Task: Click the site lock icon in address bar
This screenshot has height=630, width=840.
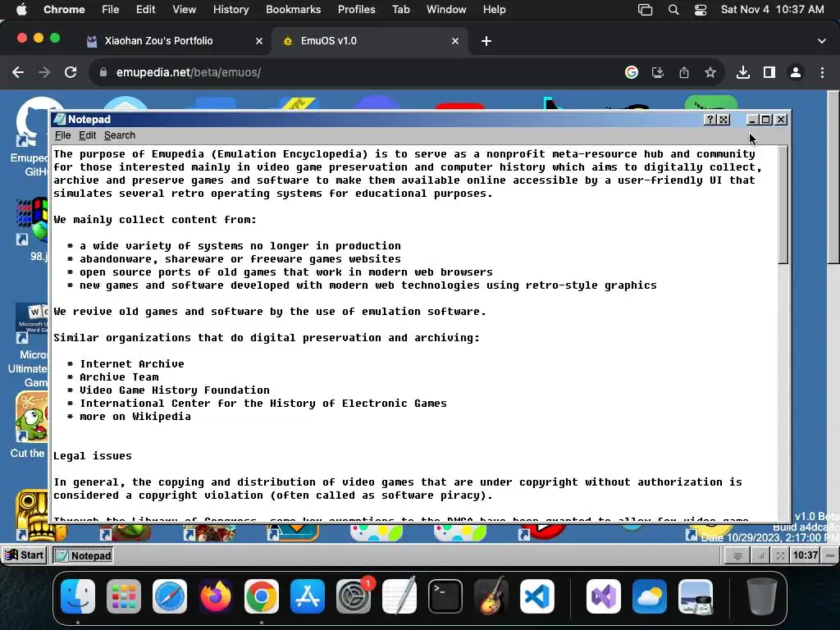Action: (103, 72)
